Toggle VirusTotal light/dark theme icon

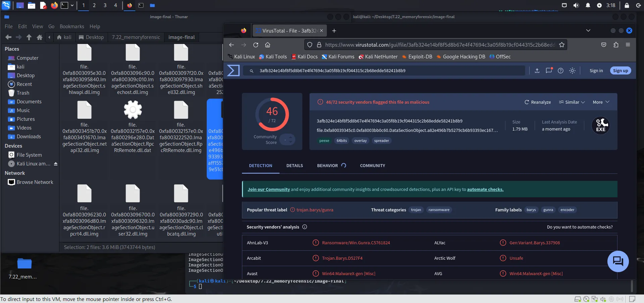(572, 70)
